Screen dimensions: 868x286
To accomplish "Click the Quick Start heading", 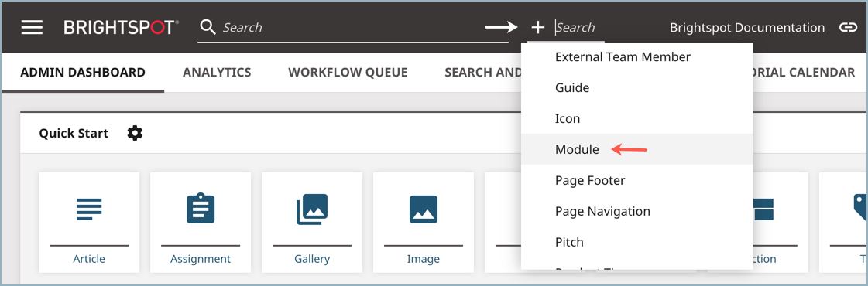I will click(x=74, y=133).
